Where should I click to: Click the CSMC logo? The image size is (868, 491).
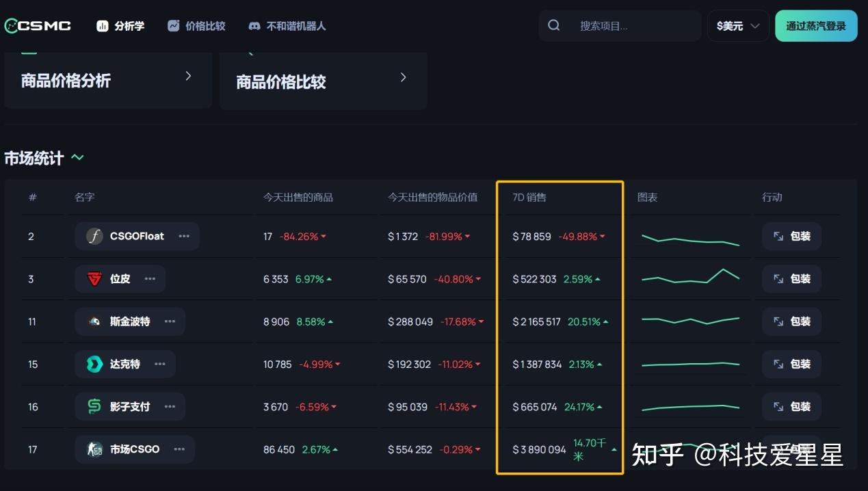pos(38,25)
